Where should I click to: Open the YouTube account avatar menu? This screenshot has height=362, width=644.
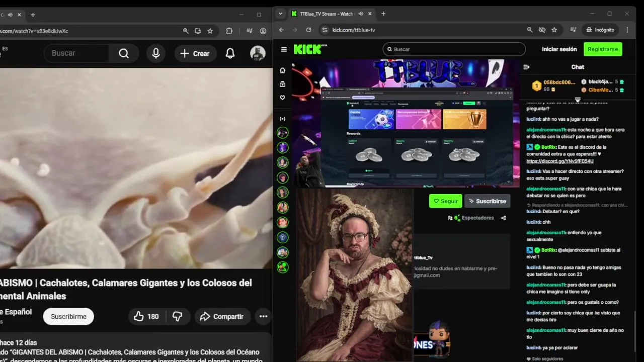point(258,53)
